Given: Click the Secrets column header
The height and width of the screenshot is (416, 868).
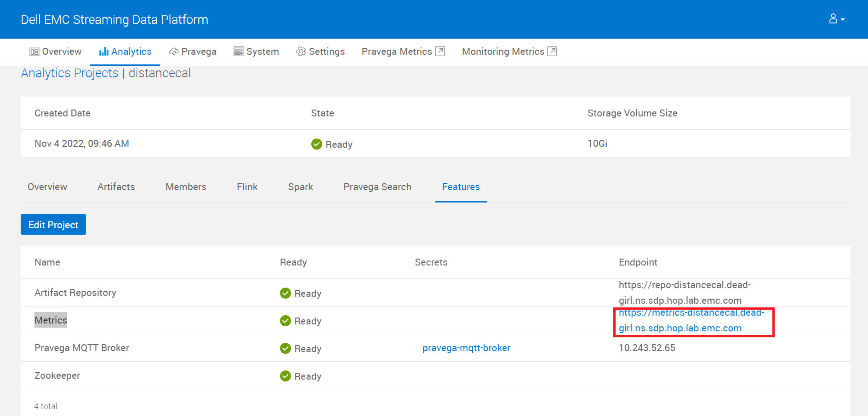Looking at the screenshot, I should 431,262.
